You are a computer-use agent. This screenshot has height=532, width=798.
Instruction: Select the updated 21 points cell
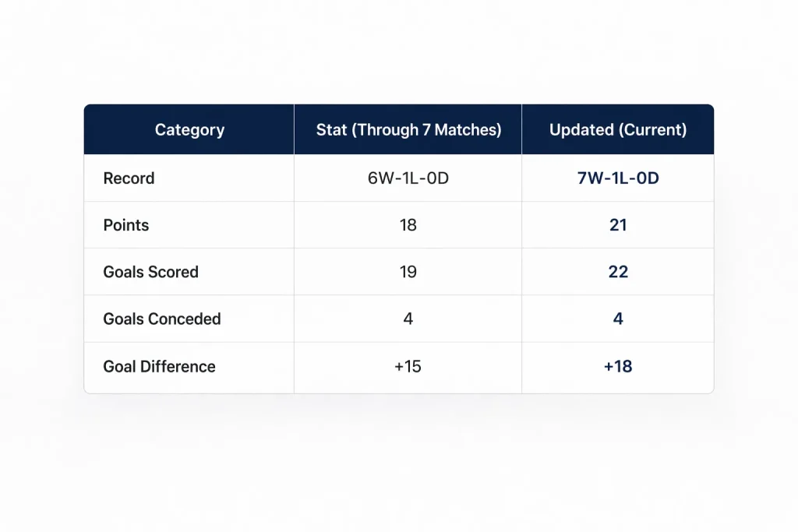(618, 225)
